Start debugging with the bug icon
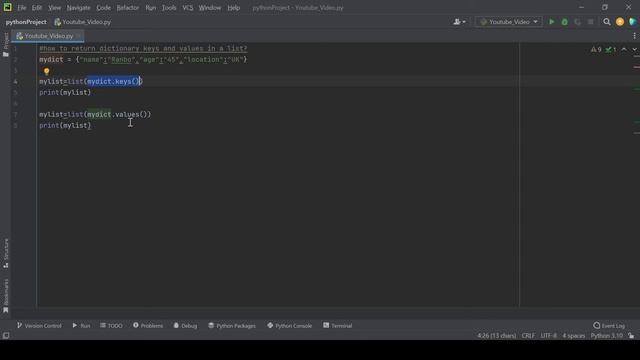The image size is (640, 360). [564, 22]
